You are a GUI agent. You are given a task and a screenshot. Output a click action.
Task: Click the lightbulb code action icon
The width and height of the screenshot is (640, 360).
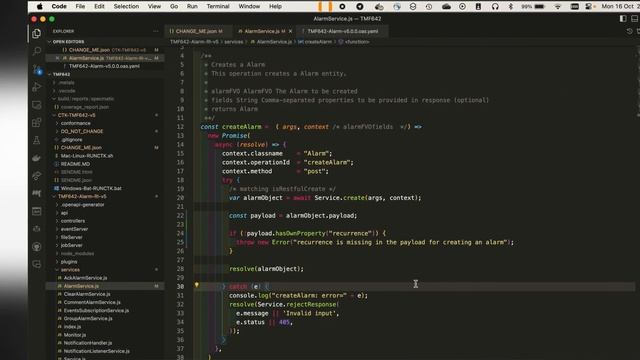tap(196, 285)
